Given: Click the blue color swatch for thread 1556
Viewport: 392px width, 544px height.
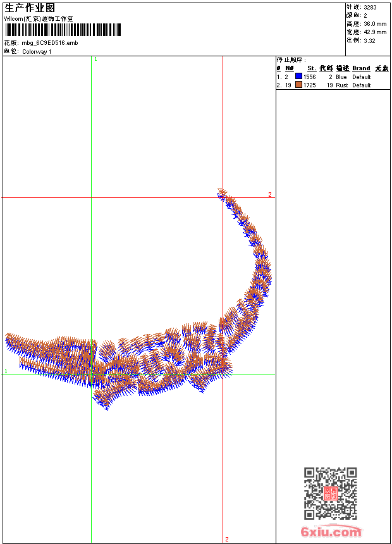Looking at the screenshot, I should tap(298, 77).
